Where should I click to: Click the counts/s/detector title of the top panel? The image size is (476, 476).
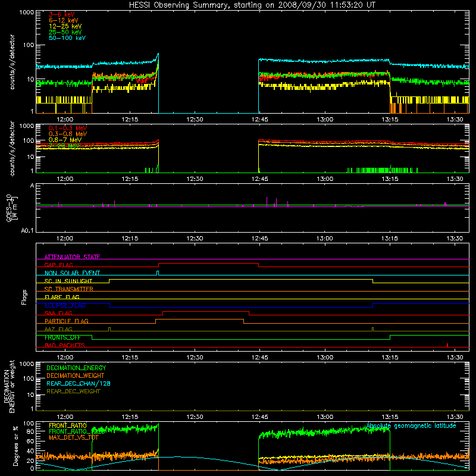click(12, 62)
